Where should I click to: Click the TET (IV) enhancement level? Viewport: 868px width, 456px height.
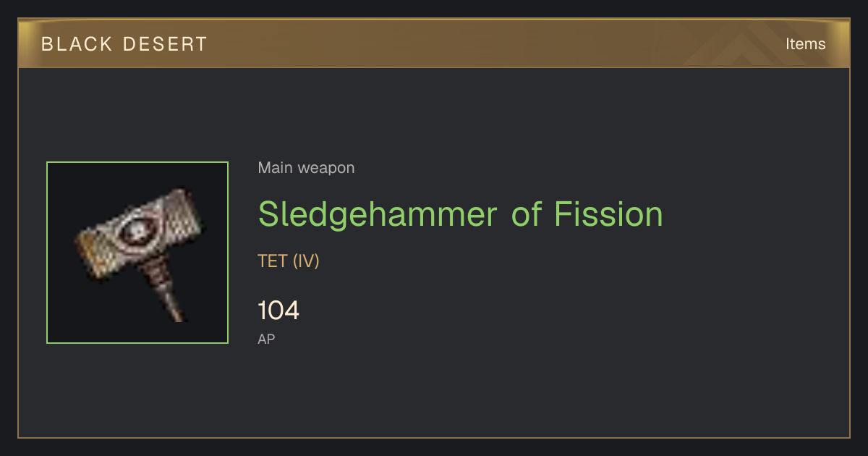pos(289,261)
